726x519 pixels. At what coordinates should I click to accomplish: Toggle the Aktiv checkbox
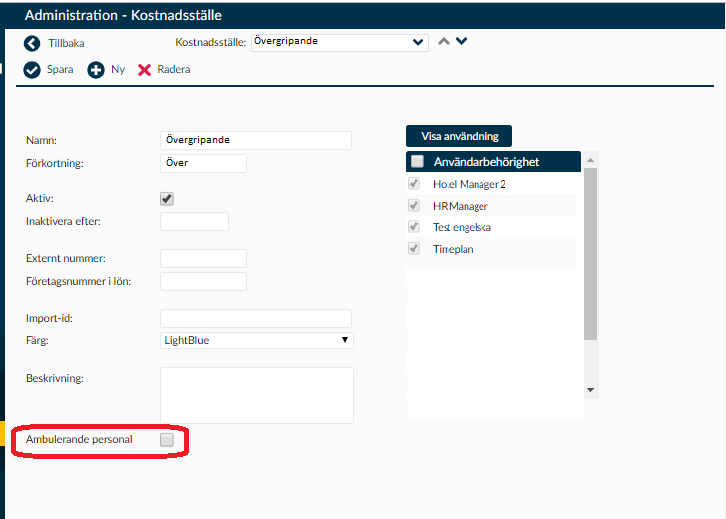[167, 199]
